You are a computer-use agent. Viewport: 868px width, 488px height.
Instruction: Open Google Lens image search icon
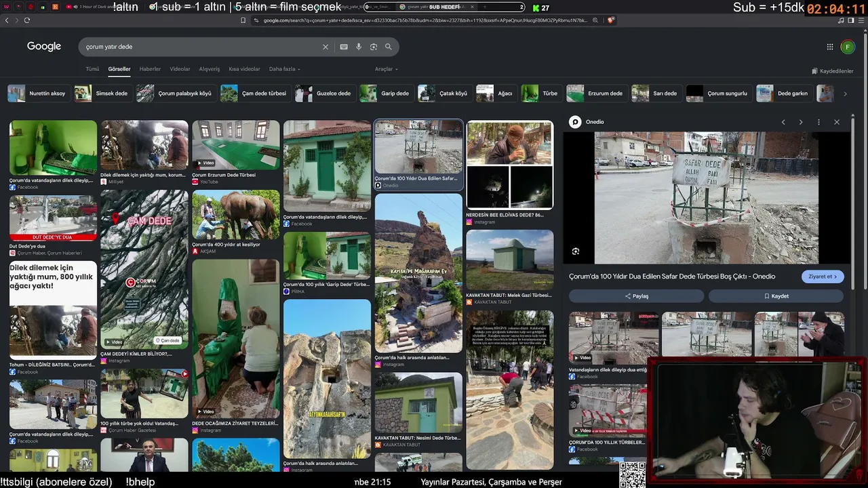click(x=374, y=47)
